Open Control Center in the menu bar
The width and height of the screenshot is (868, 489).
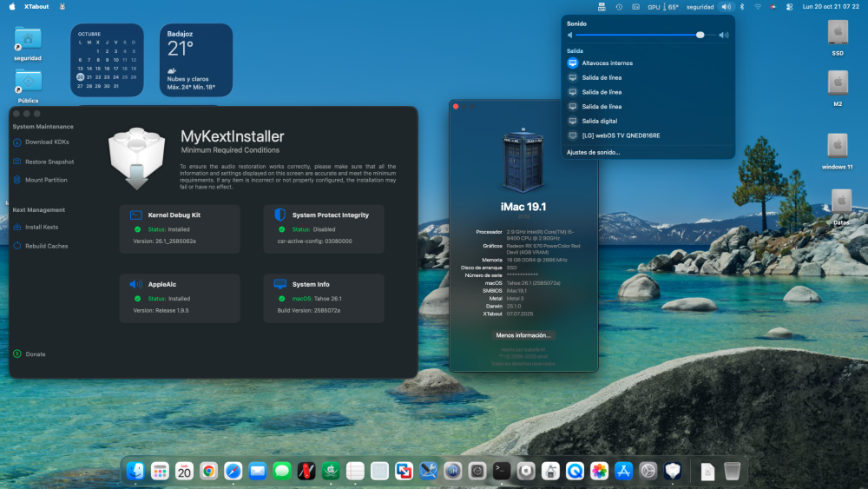coord(789,7)
